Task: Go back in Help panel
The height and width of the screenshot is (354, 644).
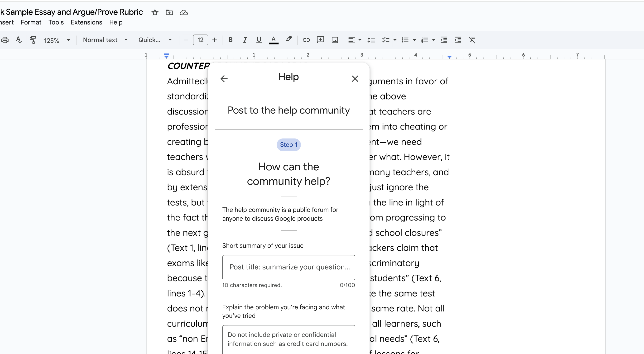Action: 224,79
